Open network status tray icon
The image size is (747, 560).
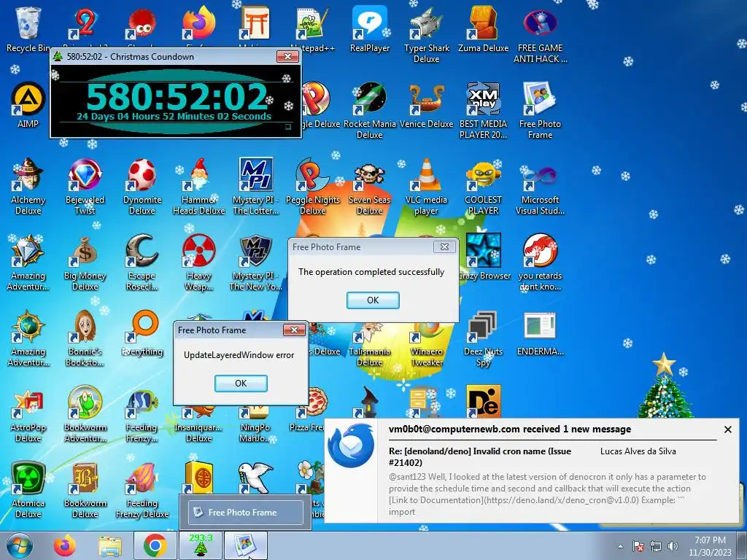pyautogui.click(x=656, y=546)
